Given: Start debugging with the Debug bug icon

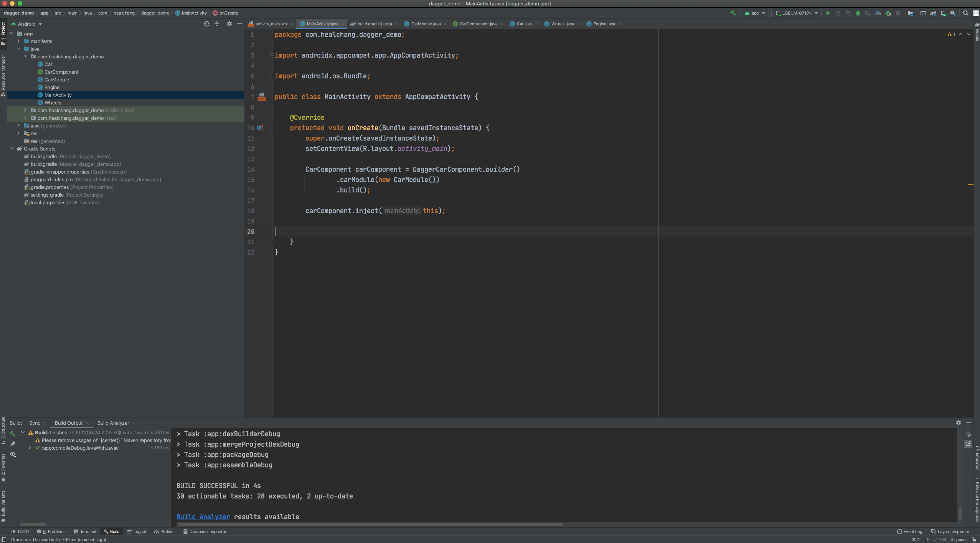Looking at the screenshot, I should coord(858,13).
